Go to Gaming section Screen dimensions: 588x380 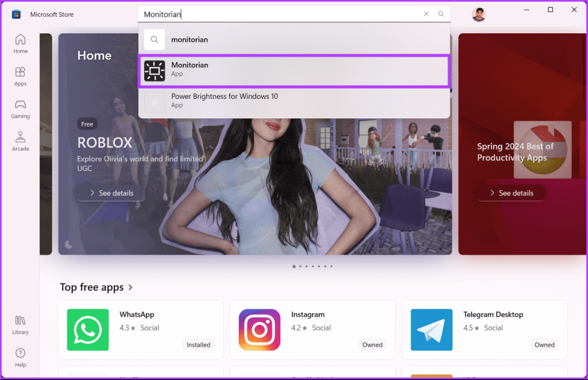tap(20, 109)
